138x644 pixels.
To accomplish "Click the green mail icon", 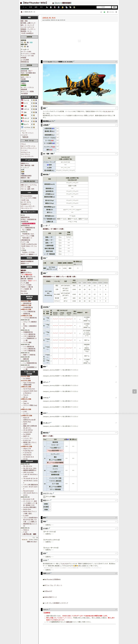I will (104, 12).
